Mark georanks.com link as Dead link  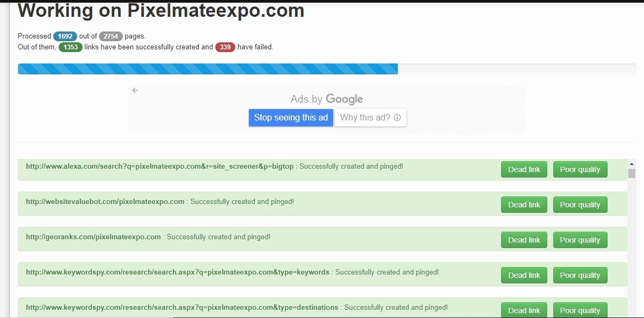(x=524, y=240)
